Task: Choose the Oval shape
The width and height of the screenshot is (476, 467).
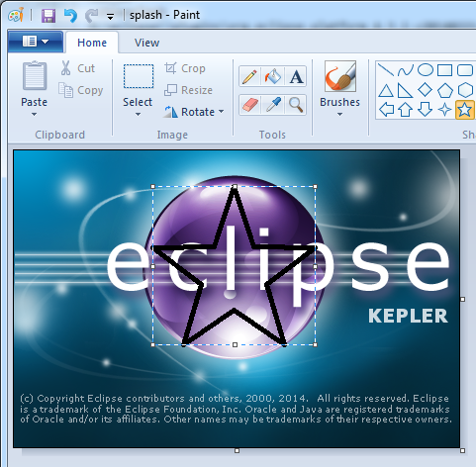Action: click(426, 70)
